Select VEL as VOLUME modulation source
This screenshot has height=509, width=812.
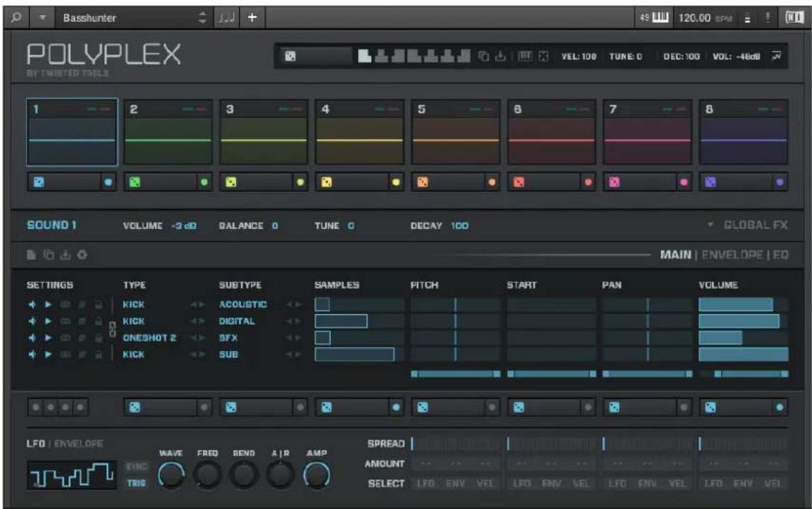pos(772,483)
